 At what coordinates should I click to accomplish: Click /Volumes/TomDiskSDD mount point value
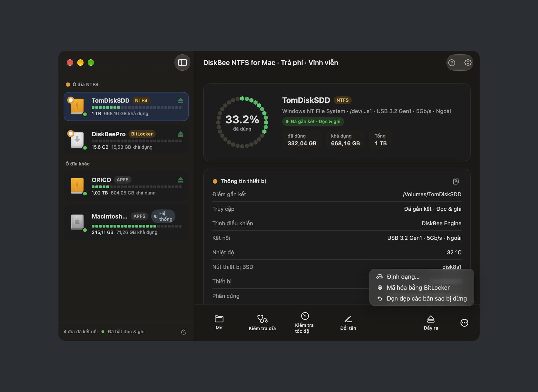pos(432,194)
